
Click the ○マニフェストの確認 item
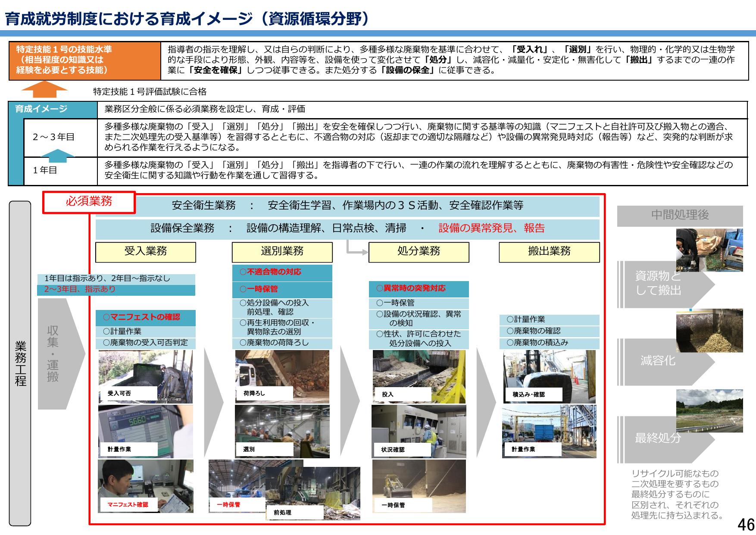145,318
